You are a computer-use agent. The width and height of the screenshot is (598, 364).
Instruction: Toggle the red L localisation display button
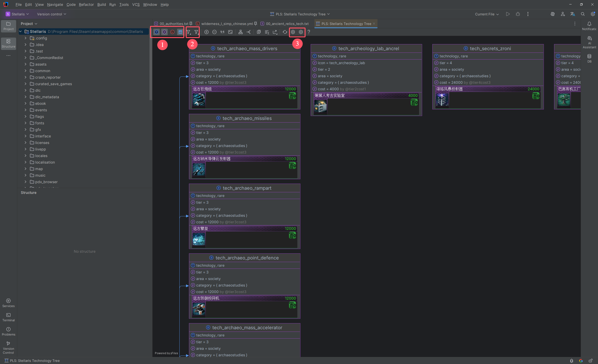(x=172, y=32)
